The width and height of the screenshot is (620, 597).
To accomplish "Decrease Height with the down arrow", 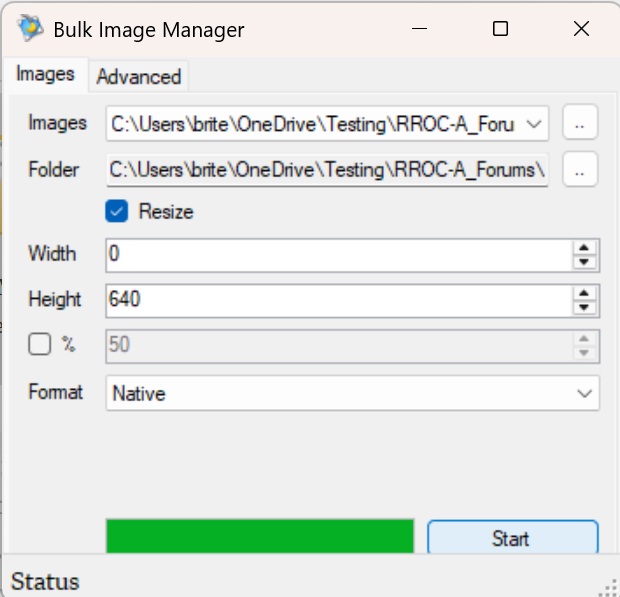I will (583, 306).
